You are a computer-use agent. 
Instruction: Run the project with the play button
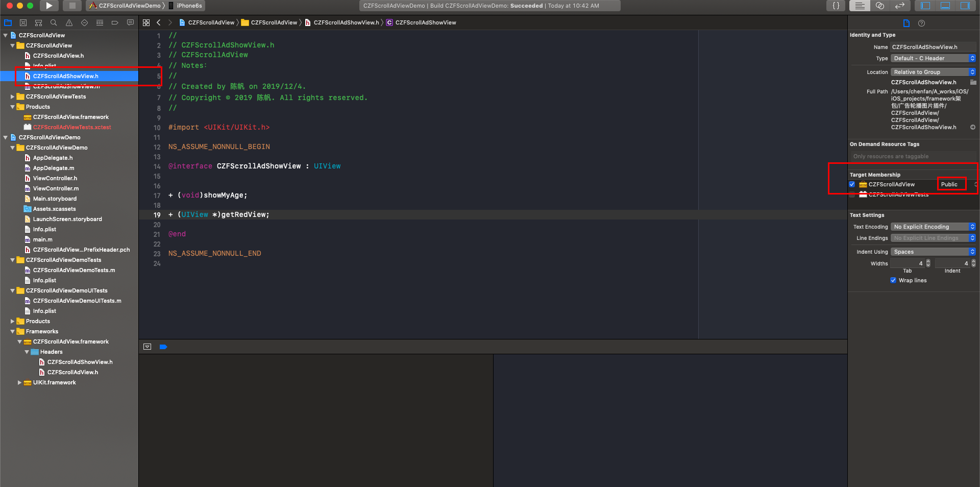click(x=48, y=6)
